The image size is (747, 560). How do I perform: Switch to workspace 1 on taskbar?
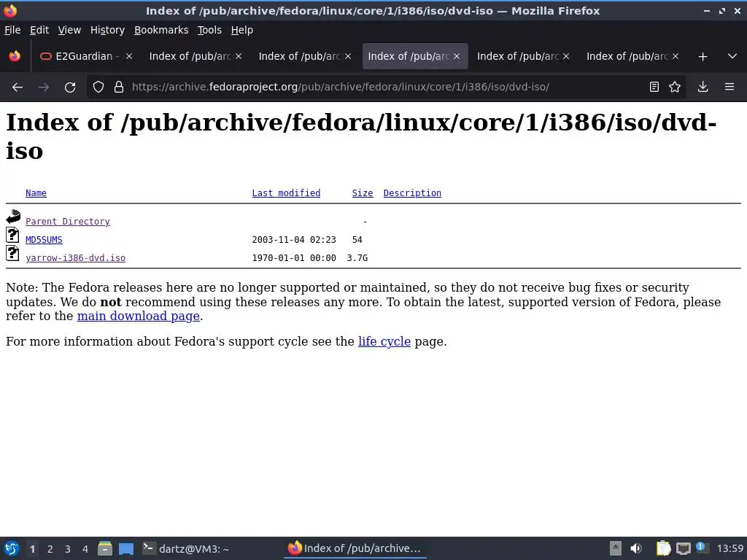point(32,549)
